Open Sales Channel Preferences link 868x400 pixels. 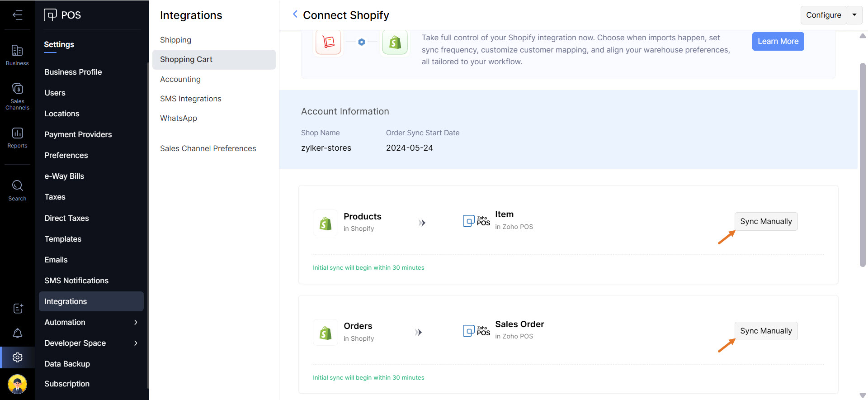(x=208, y=148)
